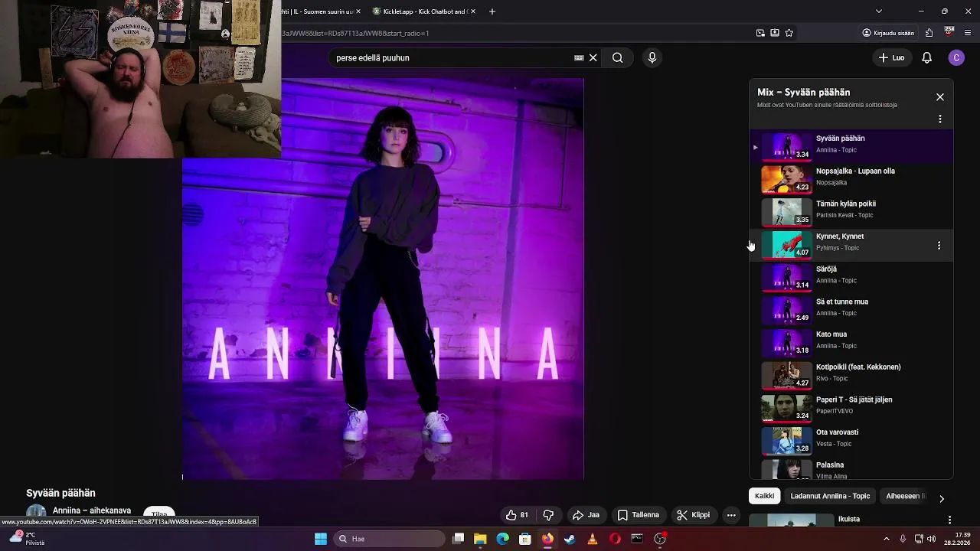Start voice search with microphone

pos(652,57)
